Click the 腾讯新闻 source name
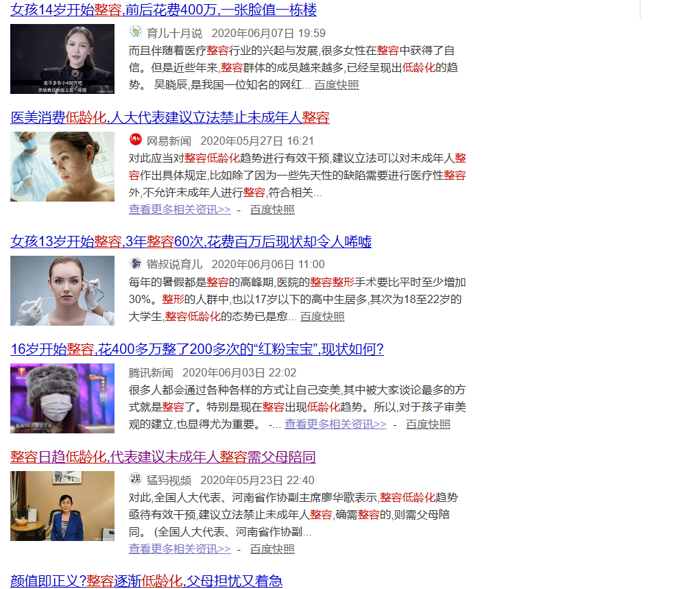700x589 pixels. (x=151, y=372)
